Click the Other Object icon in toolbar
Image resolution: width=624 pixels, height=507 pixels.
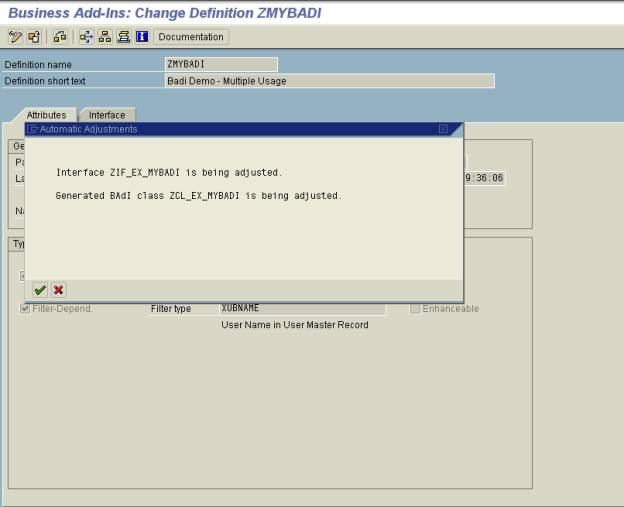(34, 37)
